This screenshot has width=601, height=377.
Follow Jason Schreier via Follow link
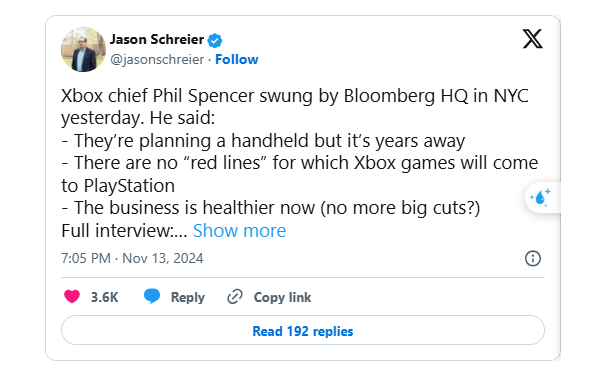point(236,59)
